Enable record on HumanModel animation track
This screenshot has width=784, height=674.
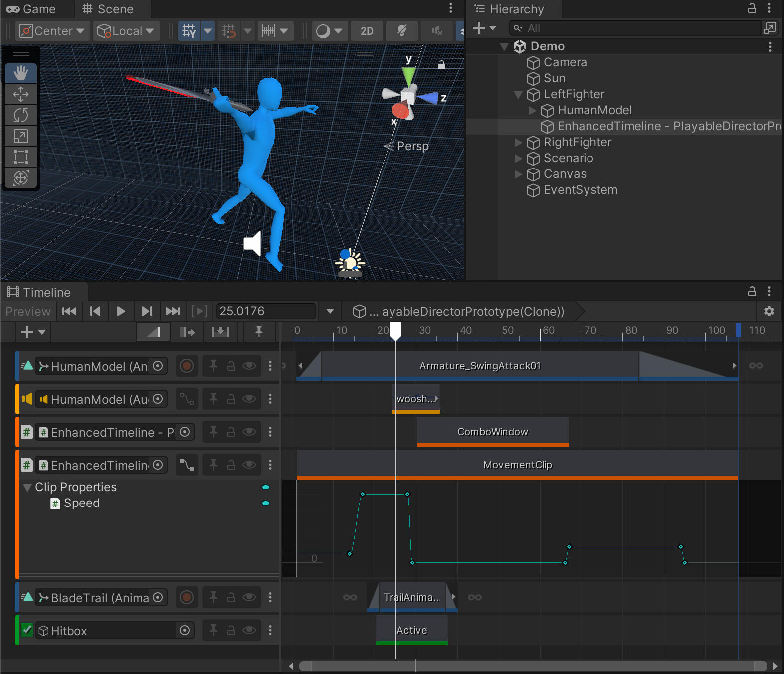187,366
